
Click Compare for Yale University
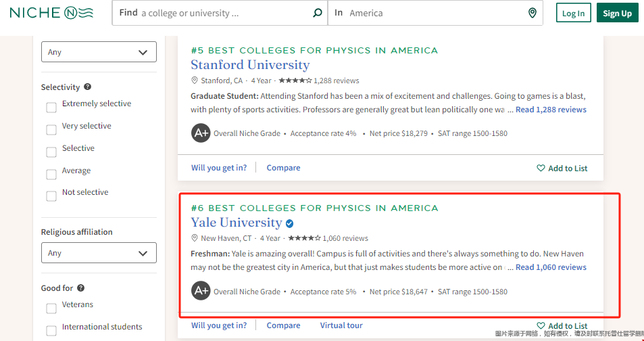click(283, 325)
